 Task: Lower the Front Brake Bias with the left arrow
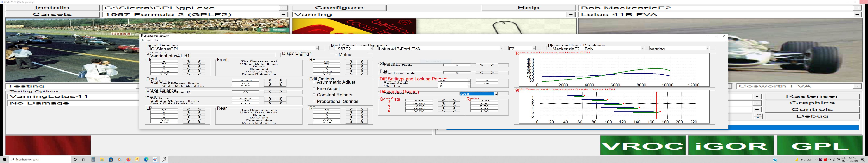click(270, 91)
